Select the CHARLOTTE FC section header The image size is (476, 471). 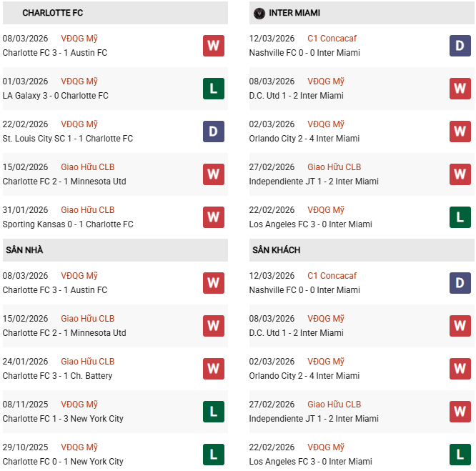click(53, 13)
